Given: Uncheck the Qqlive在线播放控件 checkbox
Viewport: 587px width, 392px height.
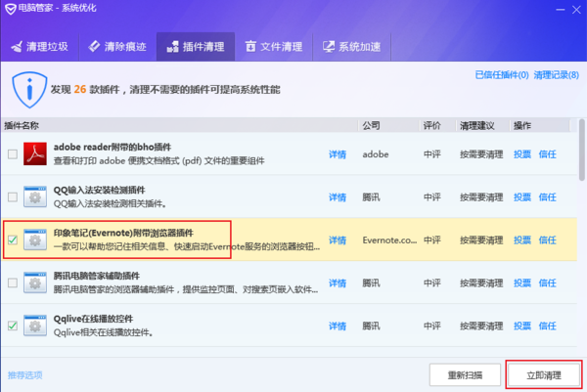Looking at the screenshot, I should click(x=12, y=326).
